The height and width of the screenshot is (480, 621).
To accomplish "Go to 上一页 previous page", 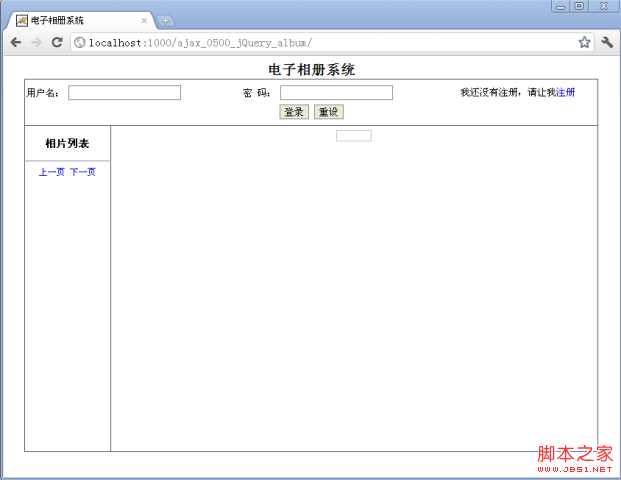I will click(51, 172).
